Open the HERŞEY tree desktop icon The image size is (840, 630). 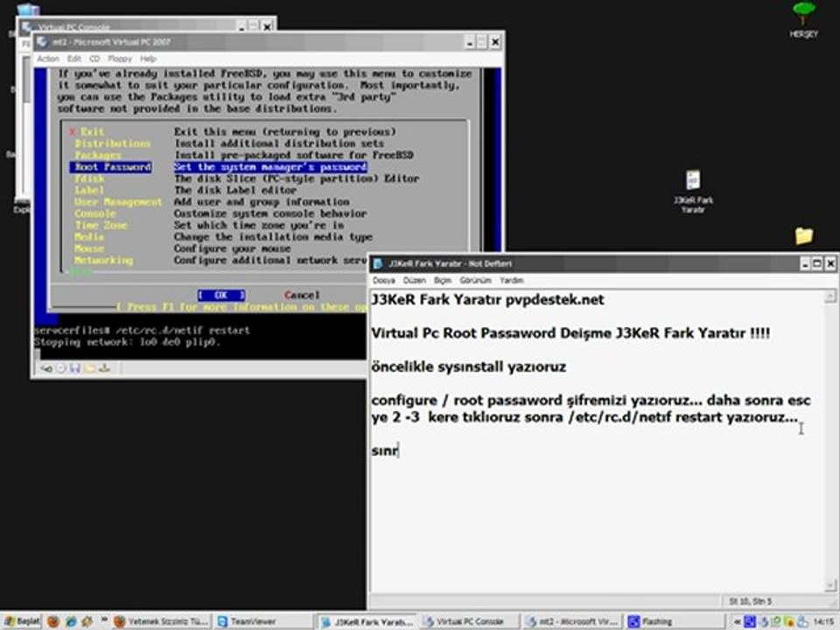tap(803, 20)
